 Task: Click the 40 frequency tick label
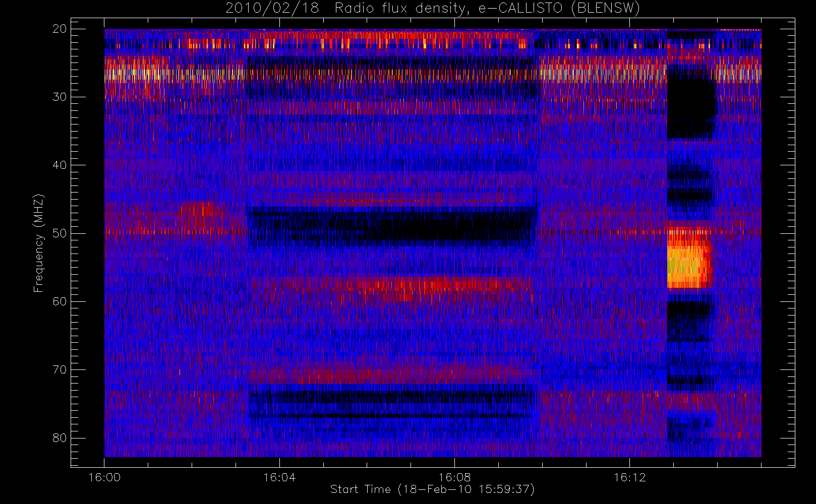coord(60,165)
